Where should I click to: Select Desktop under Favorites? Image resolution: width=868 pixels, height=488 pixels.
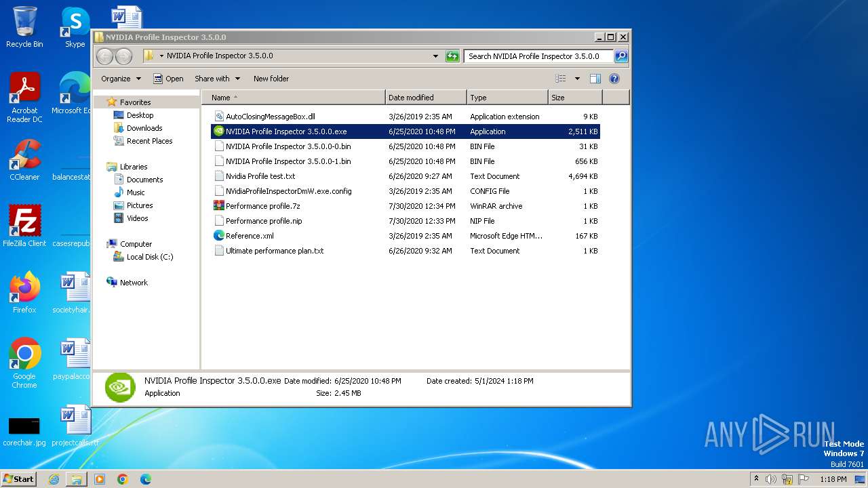[140, 115]
